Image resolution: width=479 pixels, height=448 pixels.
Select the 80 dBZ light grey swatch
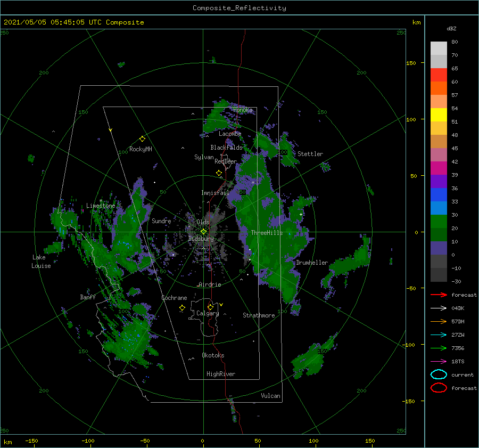click(x=439, y=48)
